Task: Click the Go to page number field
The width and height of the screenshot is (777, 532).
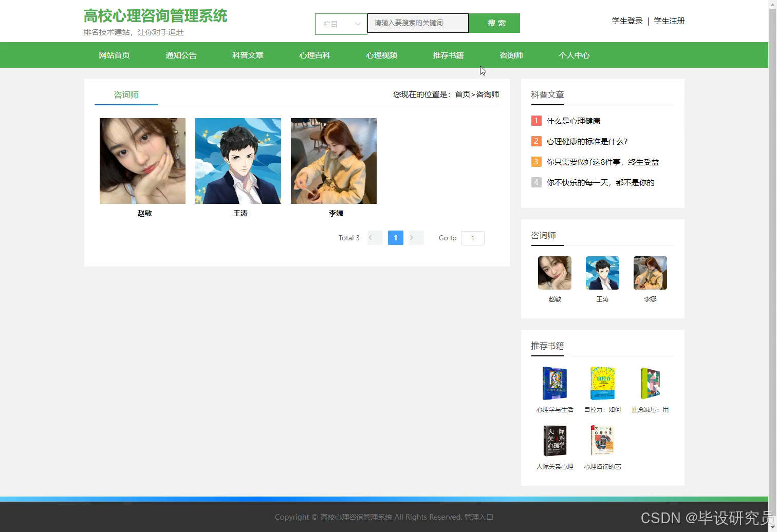Action: (473, 238)
